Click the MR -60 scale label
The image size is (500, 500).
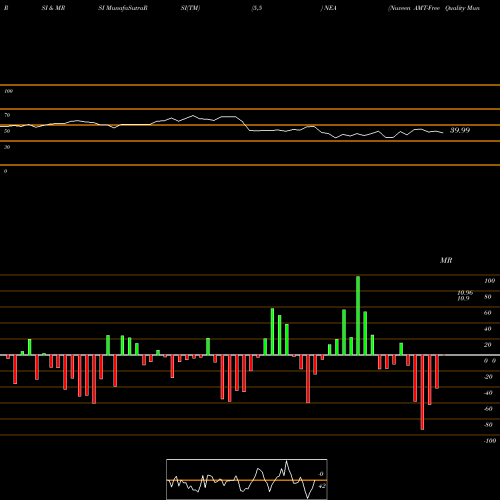(x=488, y=409)
